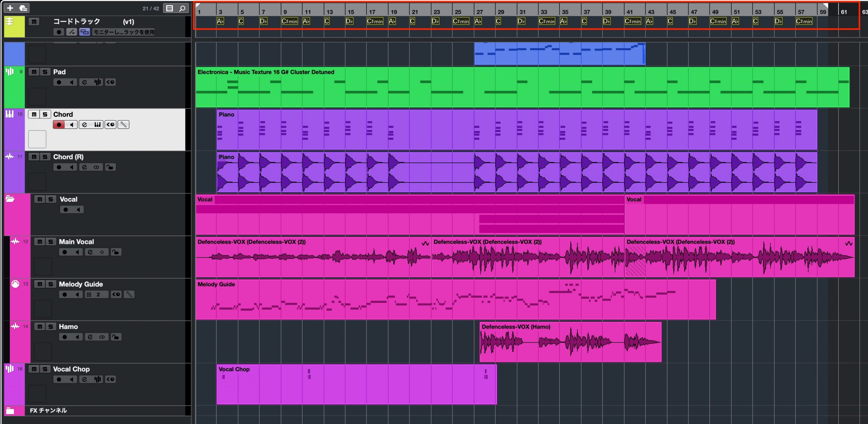Select the Electronica Music Texture pad clip
Viewport: 868px width, 424px height.
(x=522, y=88)
